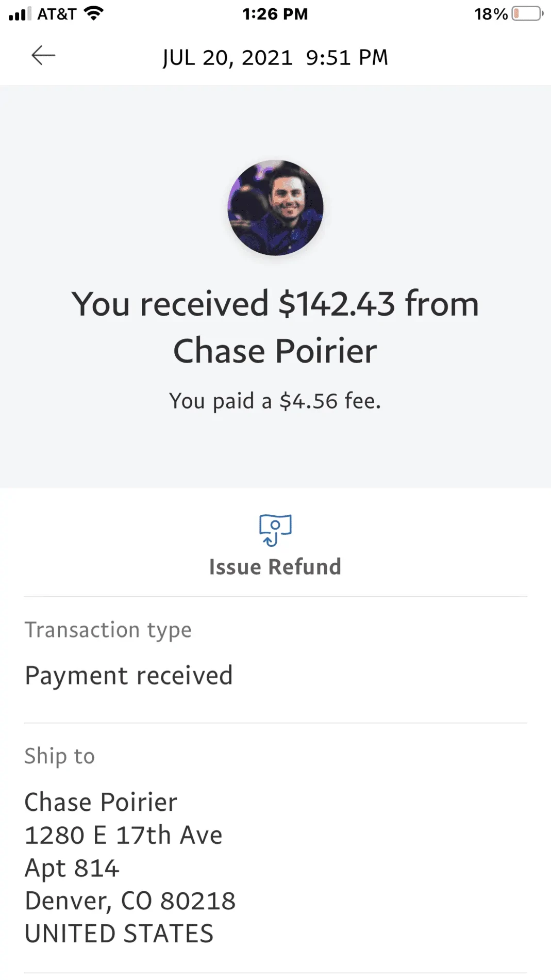Tap the Denver, CO 80218 line
Screen dimensions: 551x980
130,901
